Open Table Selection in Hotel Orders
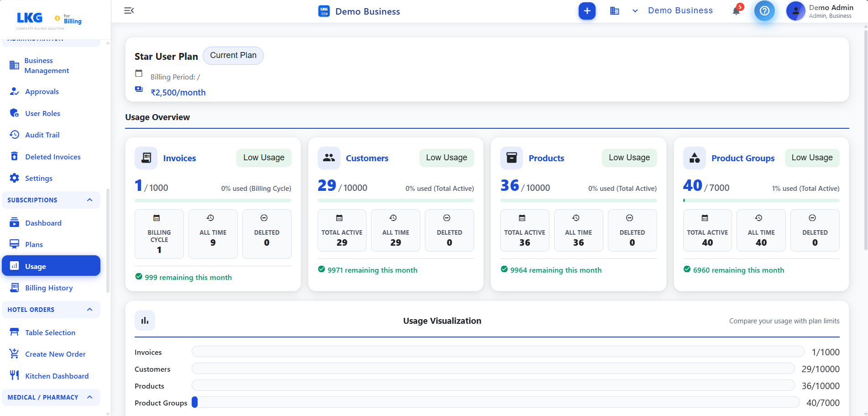The width and height of the screenshot is (868, 416). click(51, 332)
